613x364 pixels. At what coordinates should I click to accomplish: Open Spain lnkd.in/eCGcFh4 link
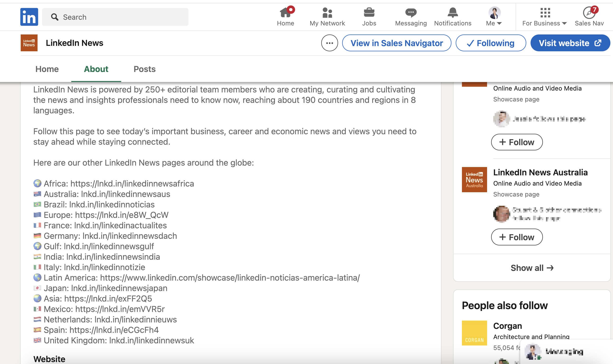pyautogui.click(x=114, y=330)
